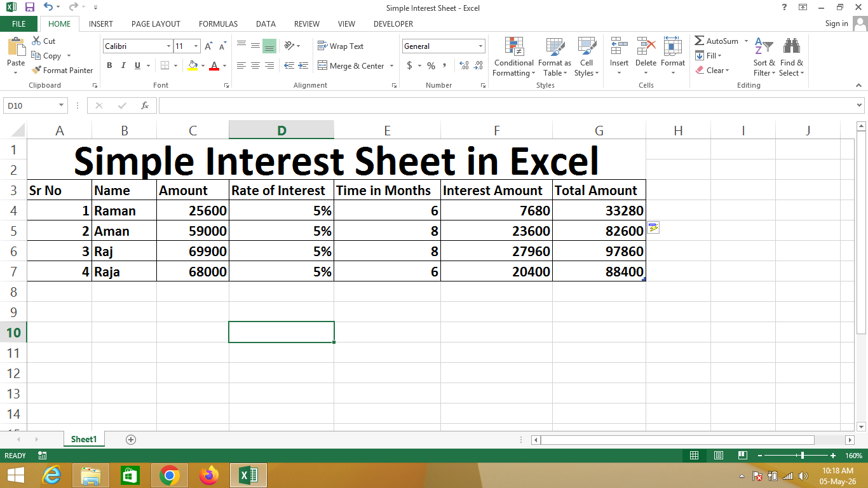Click Format button in Cells group
Viewport: 868px width, 488px height.
(673, 57)
